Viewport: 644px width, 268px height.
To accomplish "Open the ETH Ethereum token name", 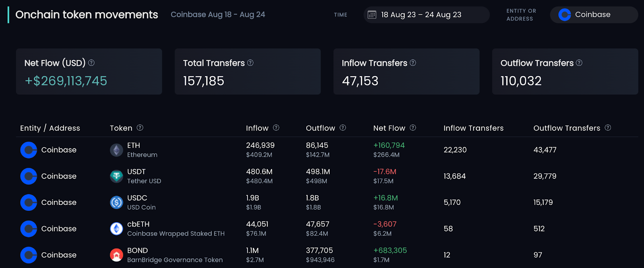I will pos(142,150).
